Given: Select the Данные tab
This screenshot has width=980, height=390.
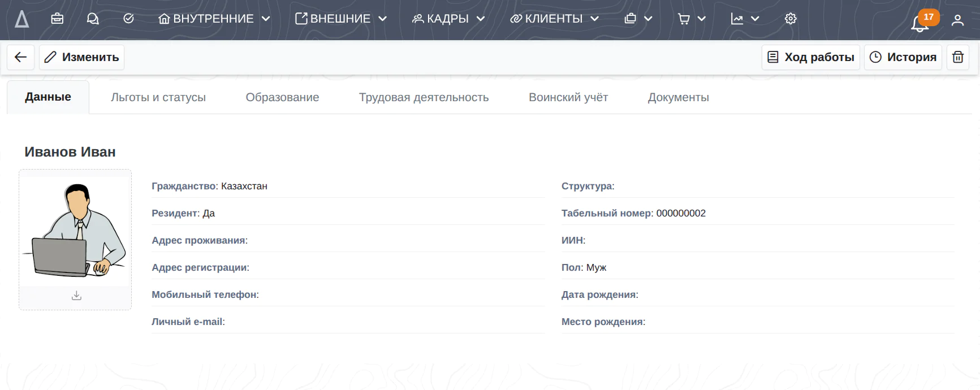Looking at the screenshot, I should [48, 97].
